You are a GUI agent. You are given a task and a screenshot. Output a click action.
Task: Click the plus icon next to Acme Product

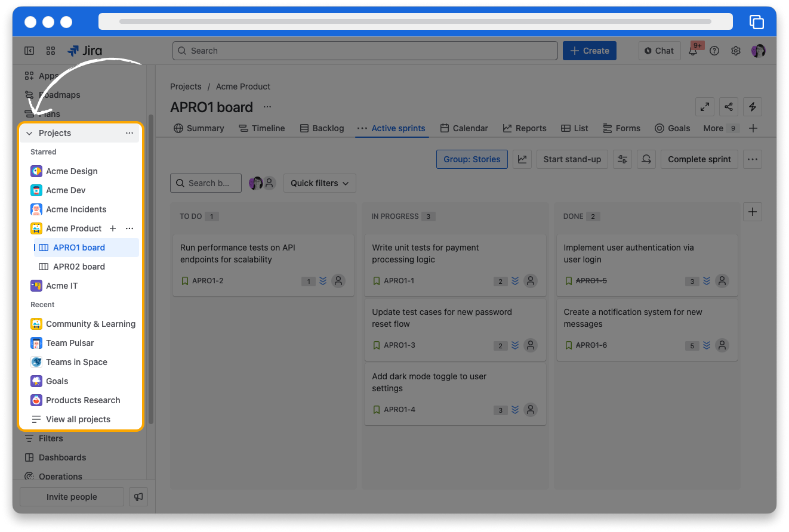tap(113, 228)
